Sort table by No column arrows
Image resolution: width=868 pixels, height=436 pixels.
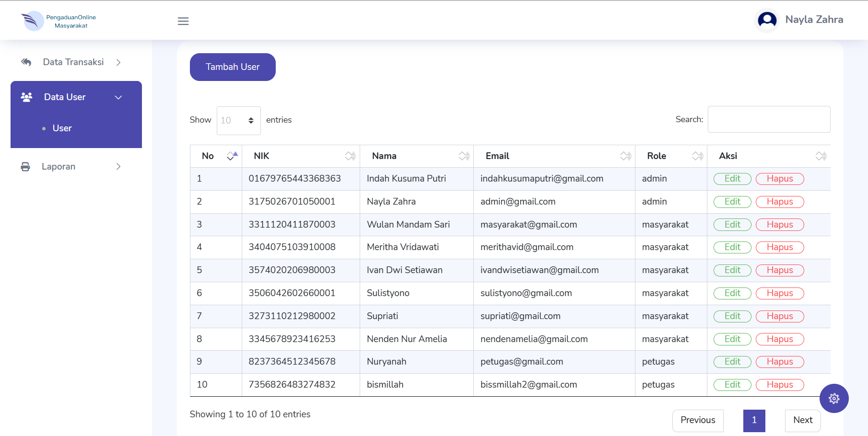[232, 156]
